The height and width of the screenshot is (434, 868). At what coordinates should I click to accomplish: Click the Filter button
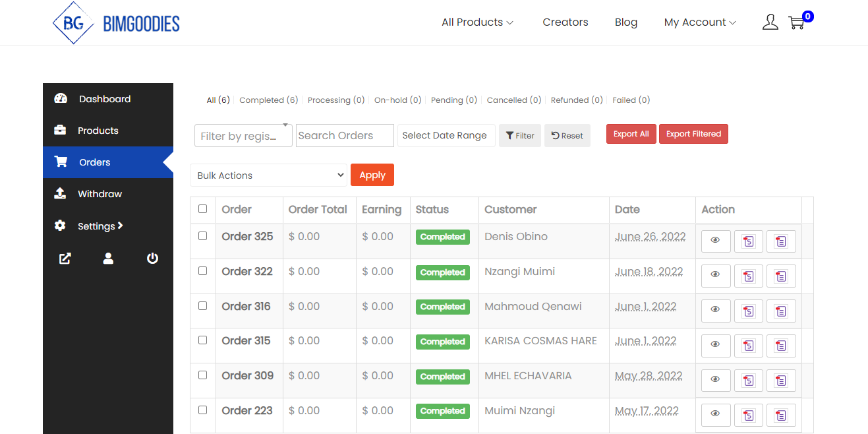tap(520, 135)
